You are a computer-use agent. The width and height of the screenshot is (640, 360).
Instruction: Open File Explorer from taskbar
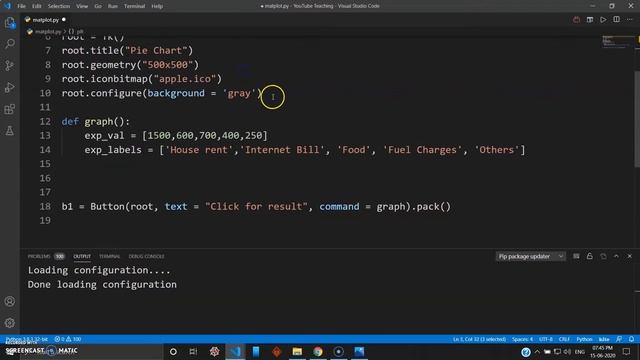click(297, 351)
